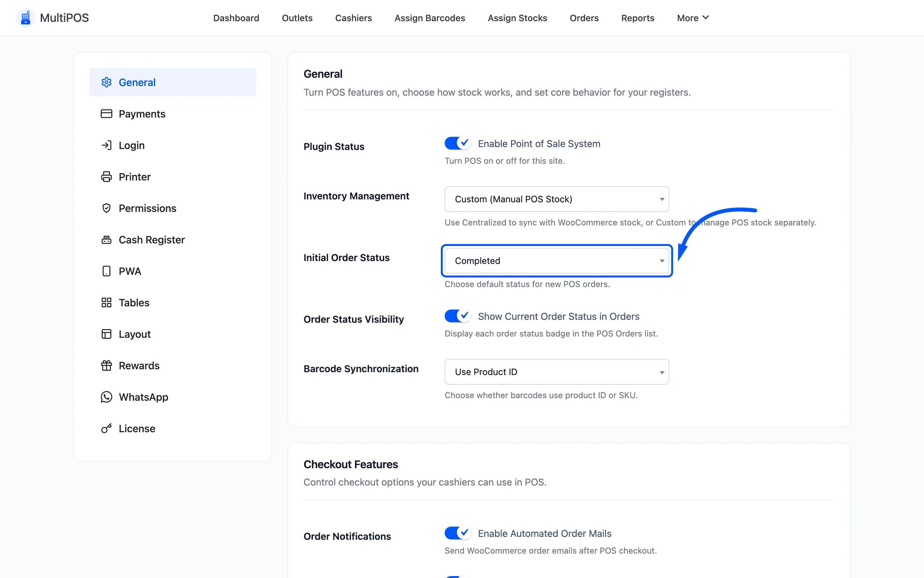Open the Outlets nav item
This screenshot has width=924, height=578.
click(297, 18)
